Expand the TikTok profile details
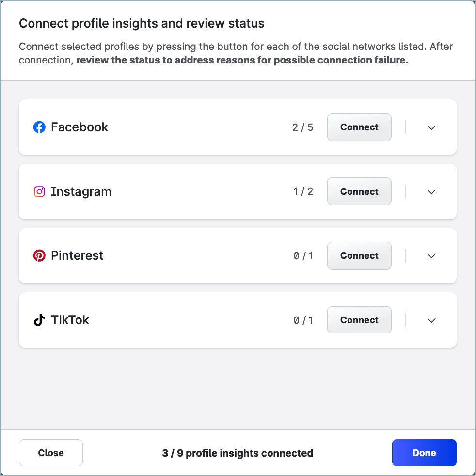Screen dimensions: 476x476 point(431,320)
